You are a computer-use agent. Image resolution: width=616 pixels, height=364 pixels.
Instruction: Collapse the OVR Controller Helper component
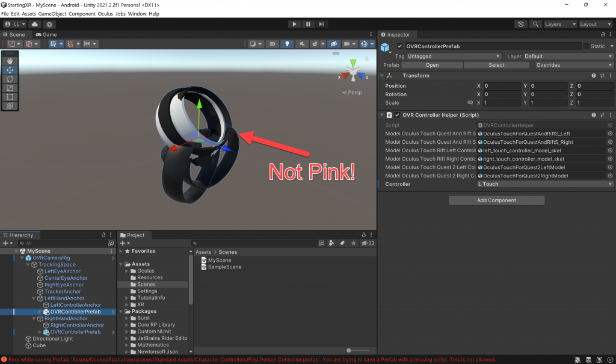coord(382,115)
